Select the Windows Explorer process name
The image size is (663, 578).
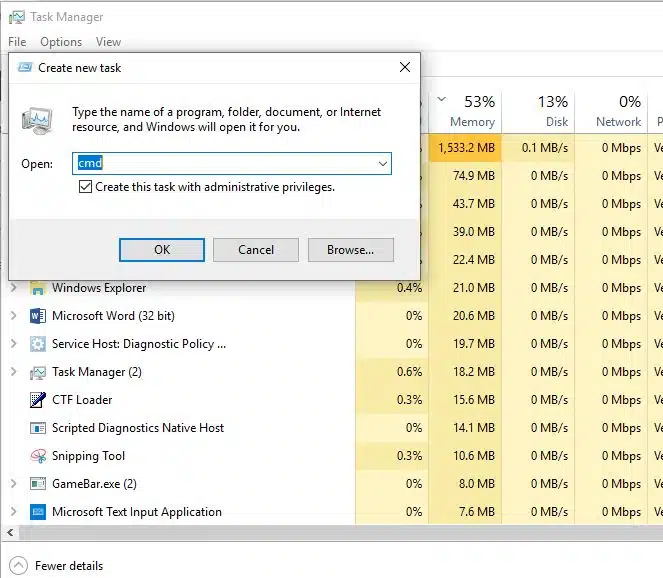[x=99, y=288]
